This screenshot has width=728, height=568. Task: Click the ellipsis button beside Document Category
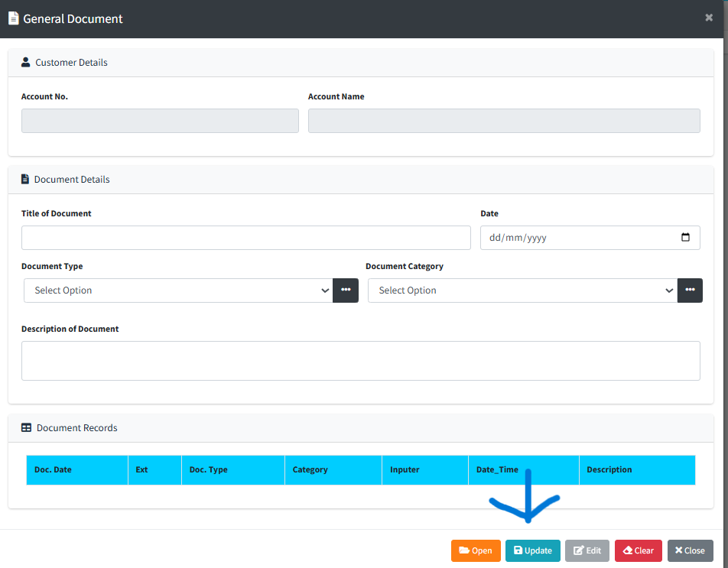click(x=690, y=290)
